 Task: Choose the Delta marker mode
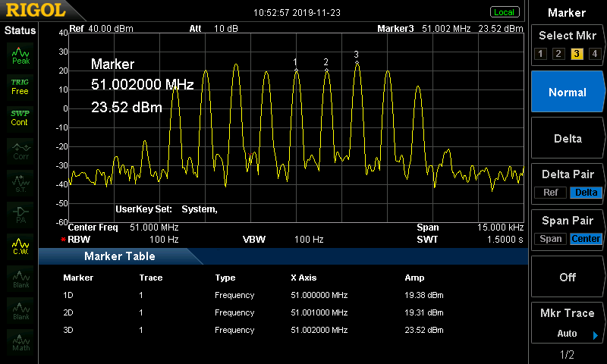pyautogui.click(x=567, y=138)
